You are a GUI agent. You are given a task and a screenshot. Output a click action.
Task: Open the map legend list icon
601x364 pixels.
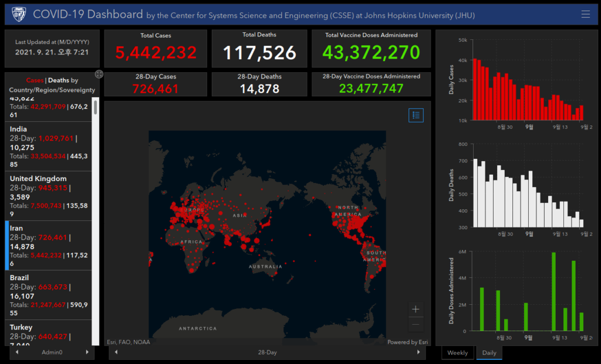[416, 115]
